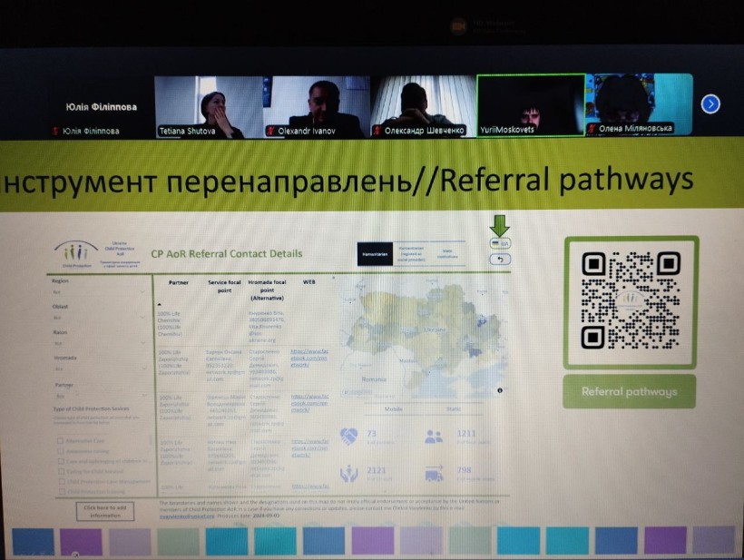The width and height of the screenshot is (744, 560).
Task: Click the 'Click here to add information' button
Action: pyautogui.click(x=105, y=511)
